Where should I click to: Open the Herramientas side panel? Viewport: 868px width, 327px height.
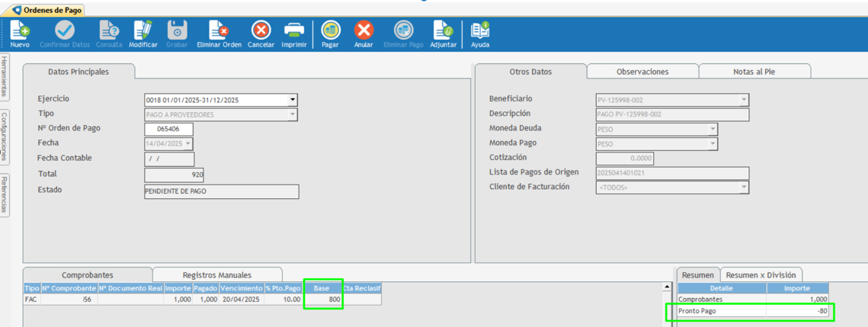click(x=5, y=76)
